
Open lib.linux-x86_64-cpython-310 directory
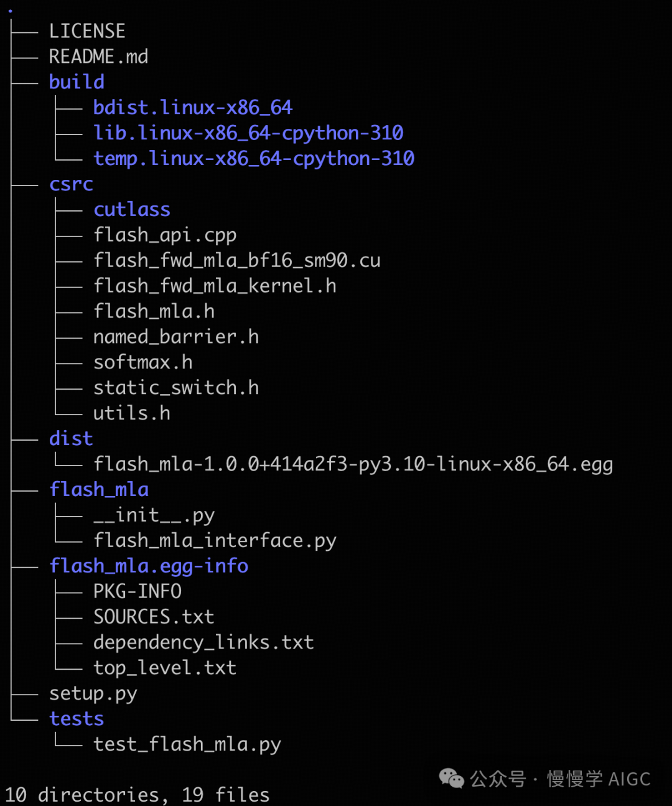248,133
